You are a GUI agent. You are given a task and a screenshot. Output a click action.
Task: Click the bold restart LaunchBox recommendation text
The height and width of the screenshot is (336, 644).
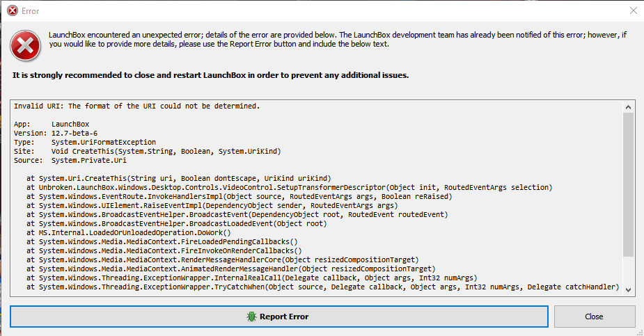click(x=210, y=75)
